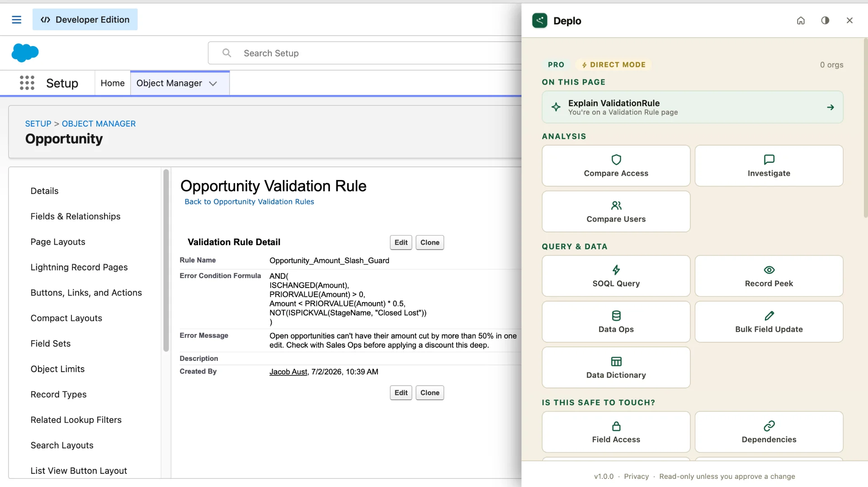Open Related Lookup Filters section
This screenshot has height=487, width=868.
click(x=76, y=420)
